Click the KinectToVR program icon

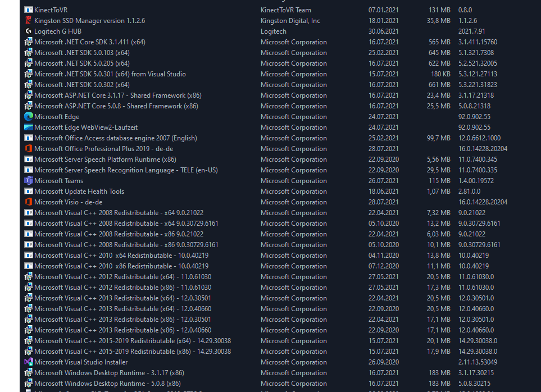click(28, 10)
